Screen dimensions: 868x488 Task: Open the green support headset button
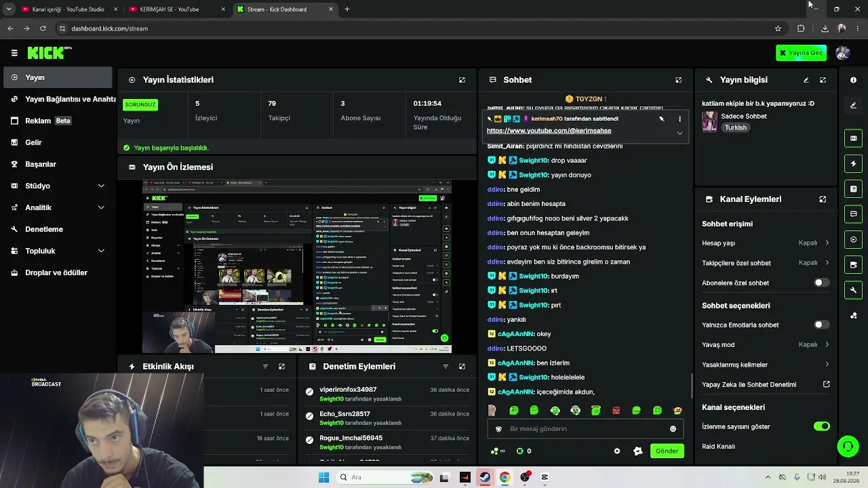click(x=848, y=446)
